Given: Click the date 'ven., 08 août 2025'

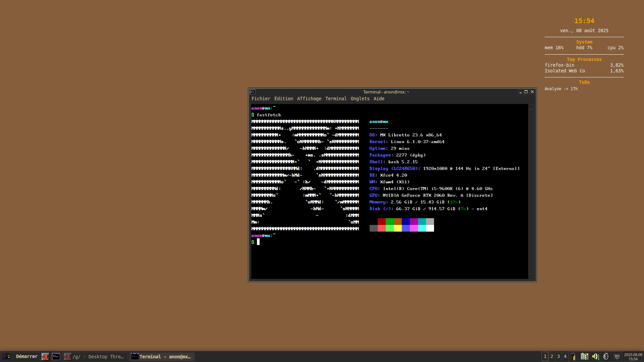Looking at the screenshot, I should [584, 31].
